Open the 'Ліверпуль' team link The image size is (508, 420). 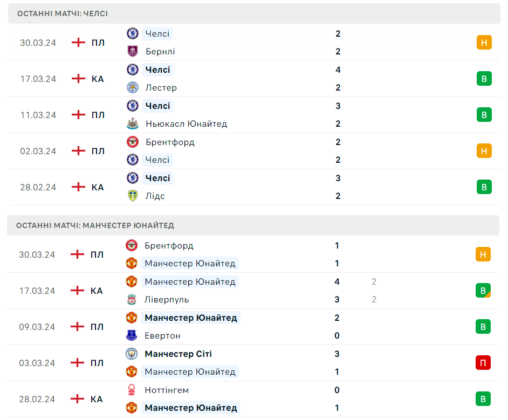(x=167, y=299)
